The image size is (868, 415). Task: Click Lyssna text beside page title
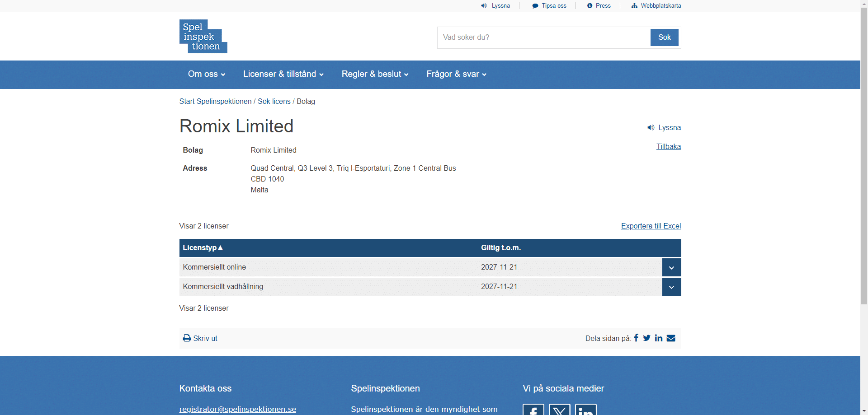[670, 128]
